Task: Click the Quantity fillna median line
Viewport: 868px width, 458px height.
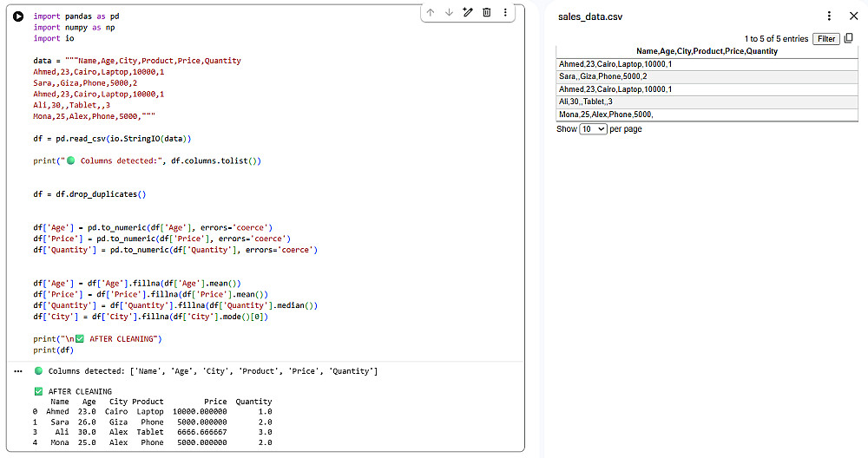Action: [x=175, y=305]
